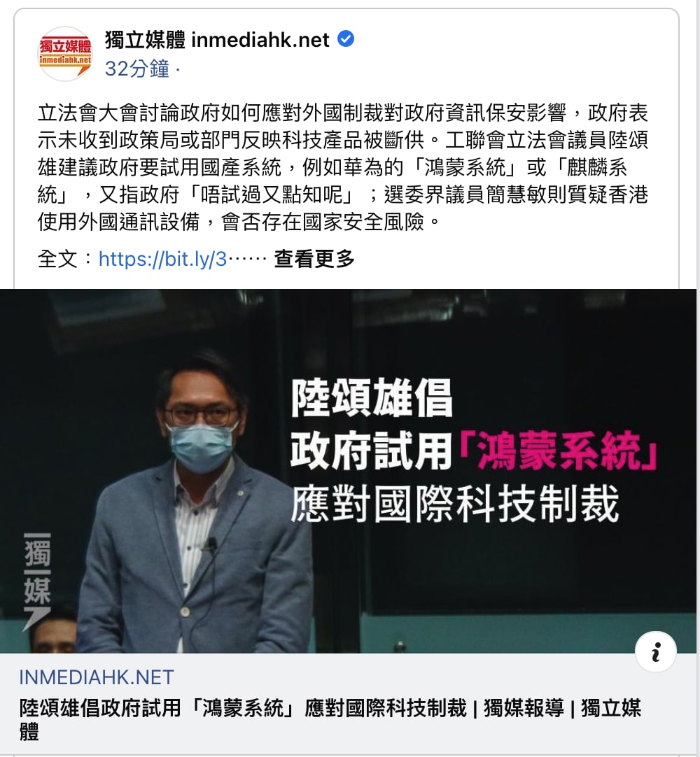
Task: Click the 獨媒報導 | 獨立媒體 part of the title
Action: [562, 709]
